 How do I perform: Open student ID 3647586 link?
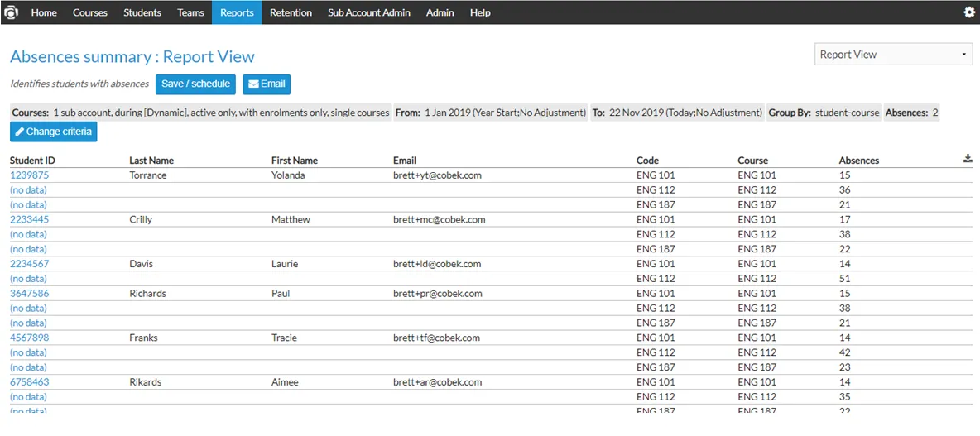pos(29,294)
